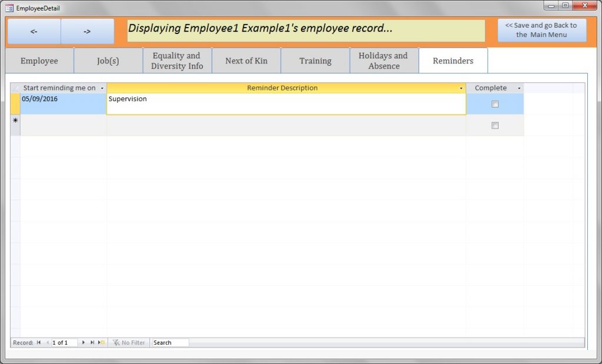Click the previous record navigation icon

click(x=48, y=342)
